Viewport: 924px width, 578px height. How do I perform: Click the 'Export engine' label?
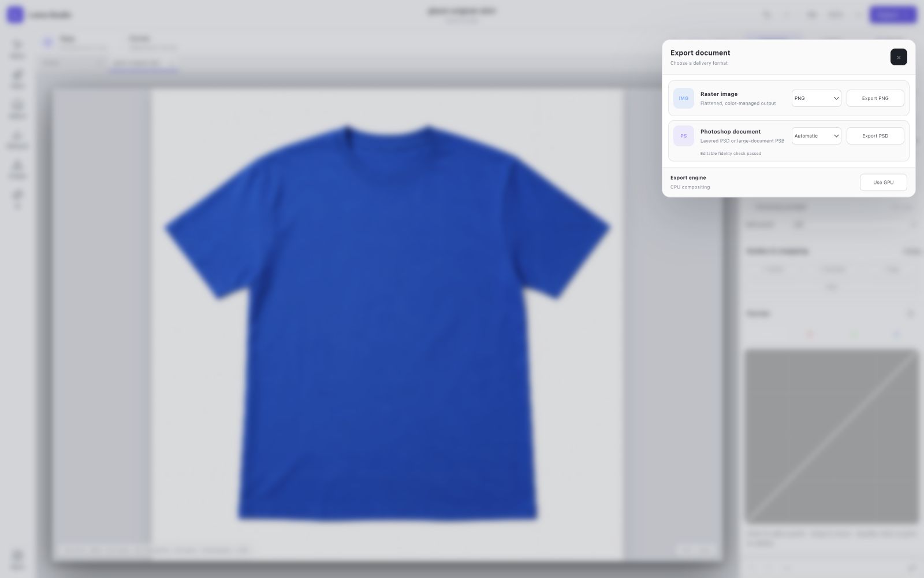(x=688, y=178)
